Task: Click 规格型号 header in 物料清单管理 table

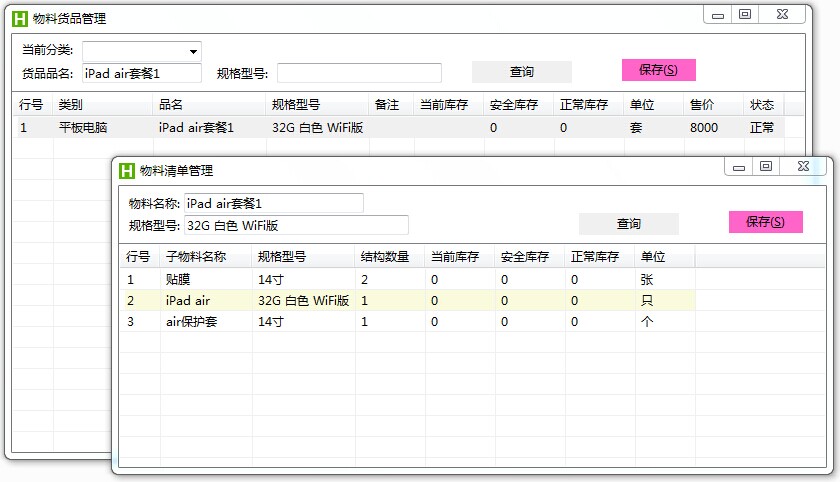Action: [x=303, y=257]
